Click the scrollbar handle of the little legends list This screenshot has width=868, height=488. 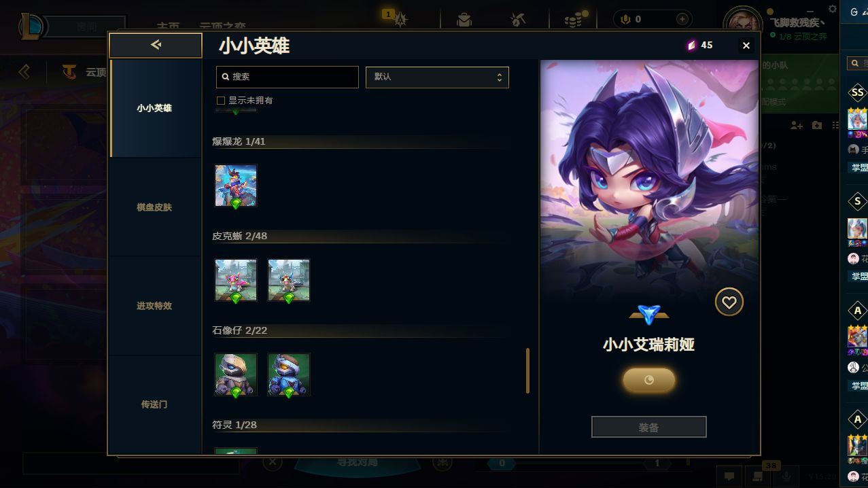(x=527, y=370)
